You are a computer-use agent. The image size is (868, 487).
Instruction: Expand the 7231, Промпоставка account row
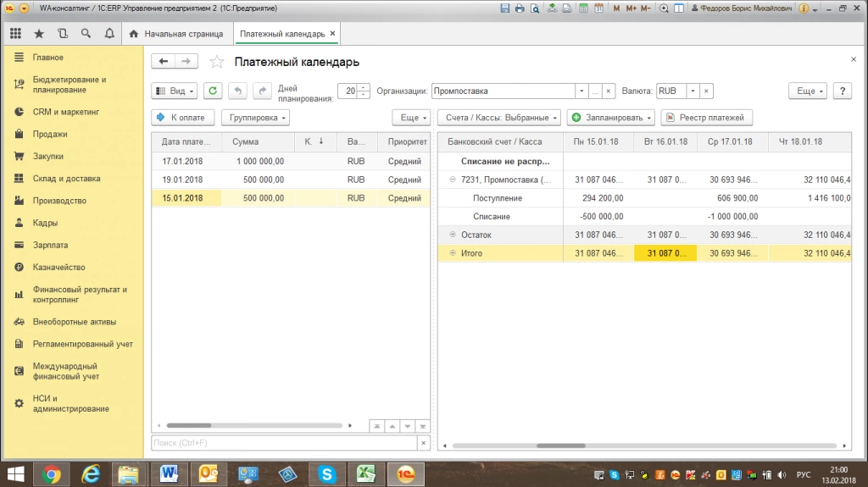click(453, 180)
